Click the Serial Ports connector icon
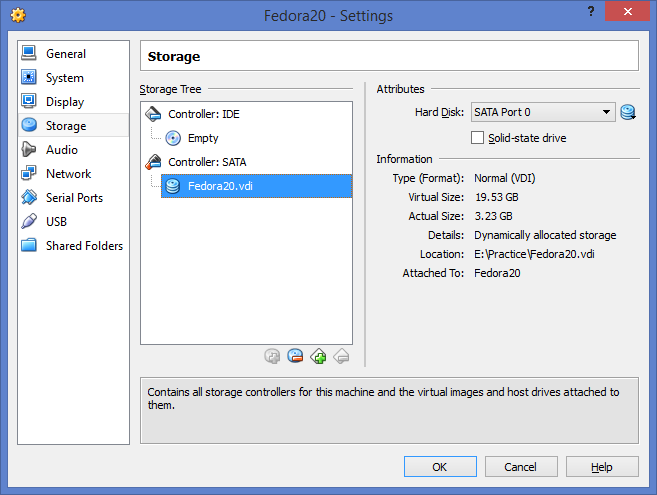The image size is (657, 495). [29, 197]
